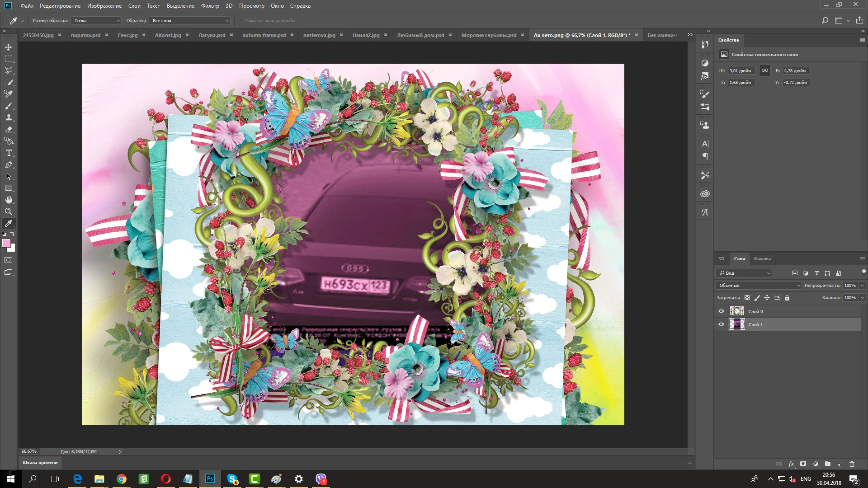Image resolution: width=868 pixels, height=488 pixels.
Task: Switch to the Каналы tab
Action: [x=762, y=259]
